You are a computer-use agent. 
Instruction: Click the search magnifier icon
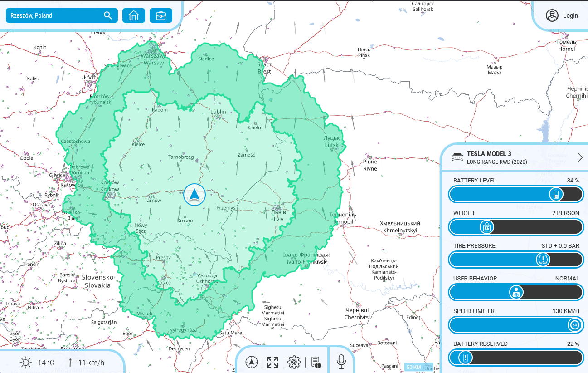107,15
